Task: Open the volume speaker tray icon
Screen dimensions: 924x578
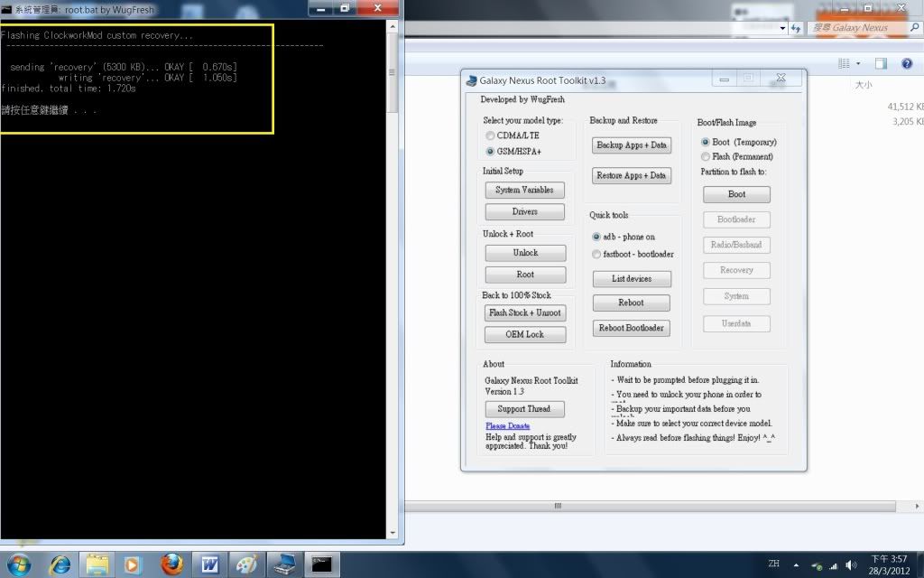Action: (x=850, y=565)
